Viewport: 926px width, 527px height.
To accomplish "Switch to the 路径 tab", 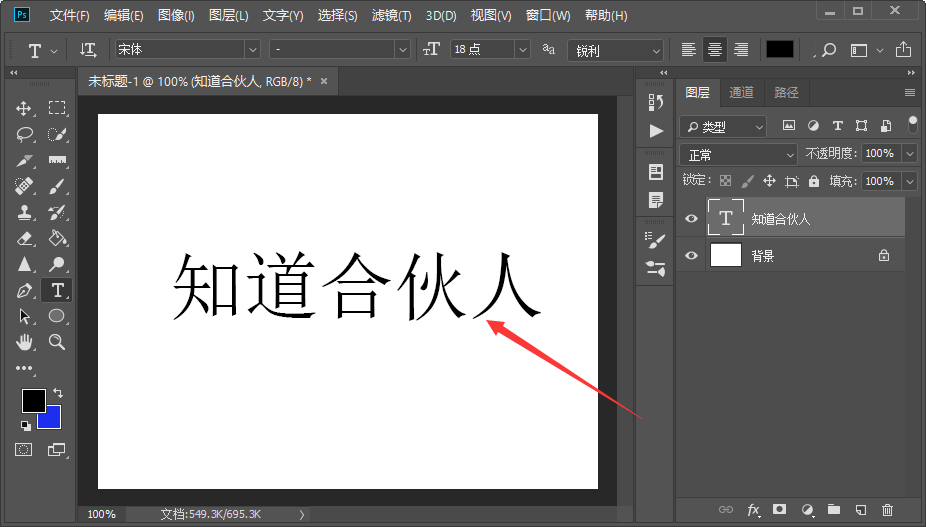I will (x=786, y=93).
